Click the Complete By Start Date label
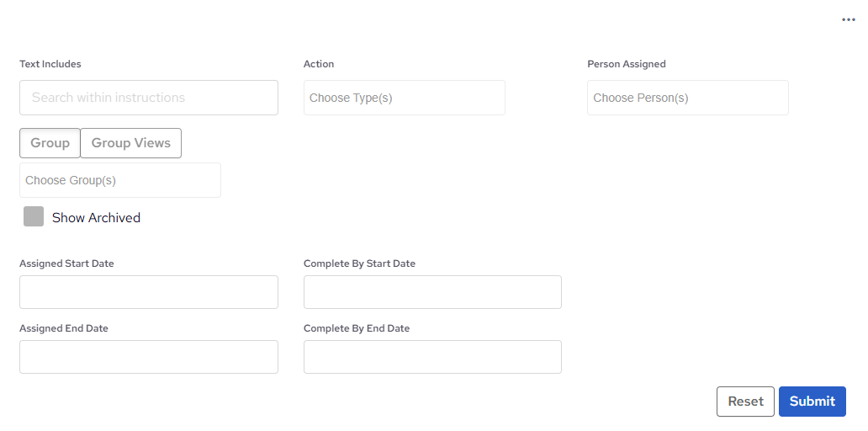The height and width of the screenshot is (431, 868). (359, 263)
